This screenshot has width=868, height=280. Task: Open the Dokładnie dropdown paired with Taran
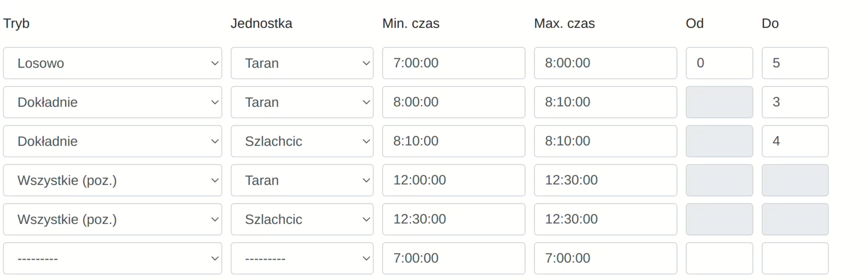(113, 102)
